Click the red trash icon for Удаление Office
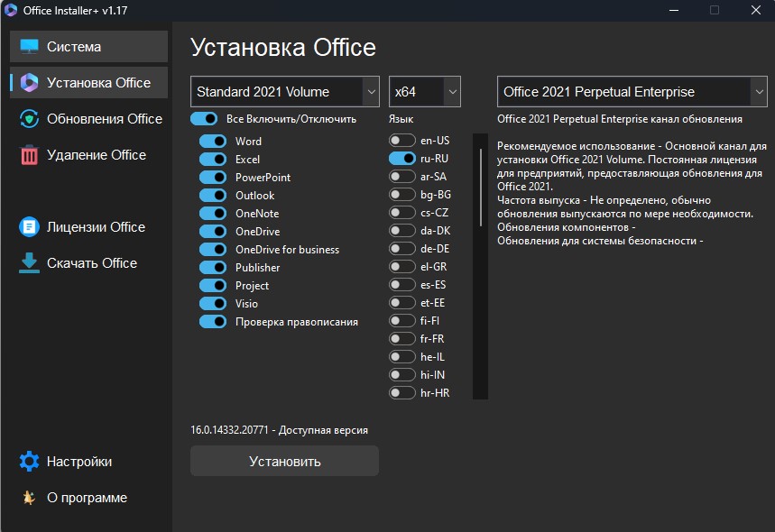Screen dimensions: 775x532 [29, 155]
